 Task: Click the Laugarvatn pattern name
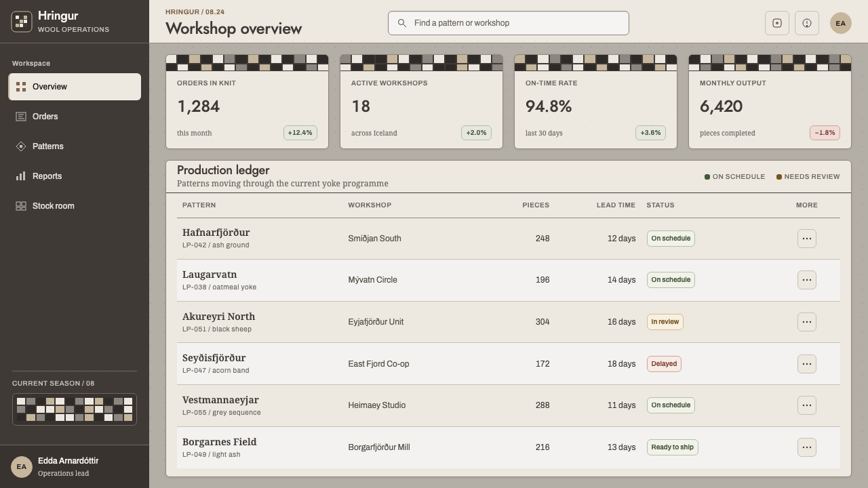tap(210, 274)
